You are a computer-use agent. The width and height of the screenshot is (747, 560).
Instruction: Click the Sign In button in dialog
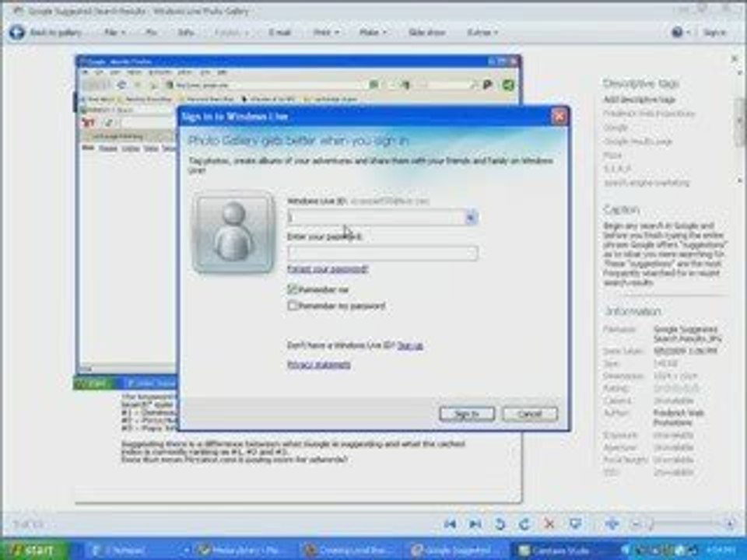pos(467,414)
